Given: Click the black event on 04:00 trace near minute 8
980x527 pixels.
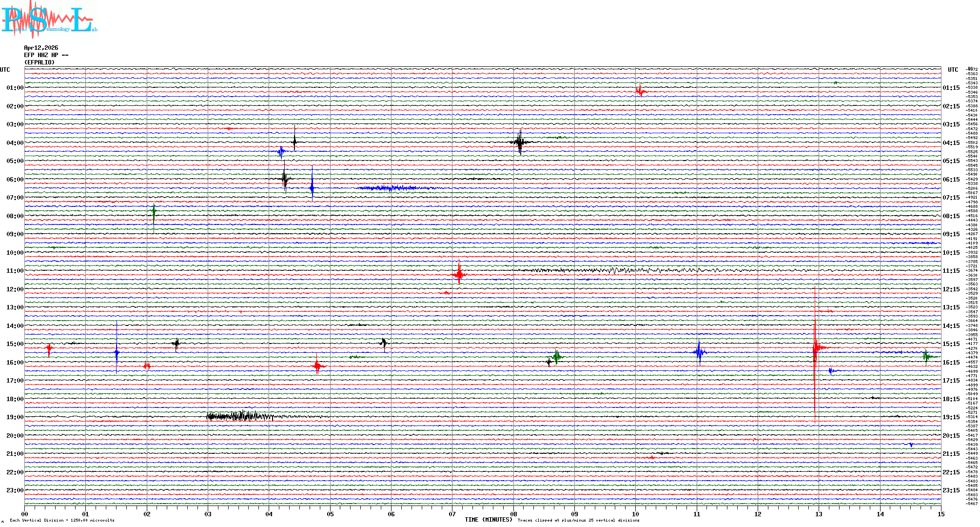Looking at the screenshot, I should 520,142.
